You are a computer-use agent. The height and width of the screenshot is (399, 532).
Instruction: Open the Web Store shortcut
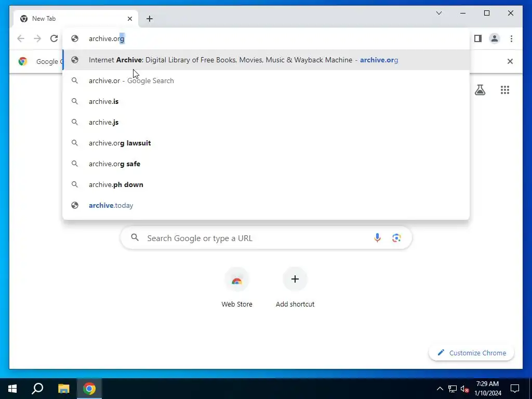237,287
